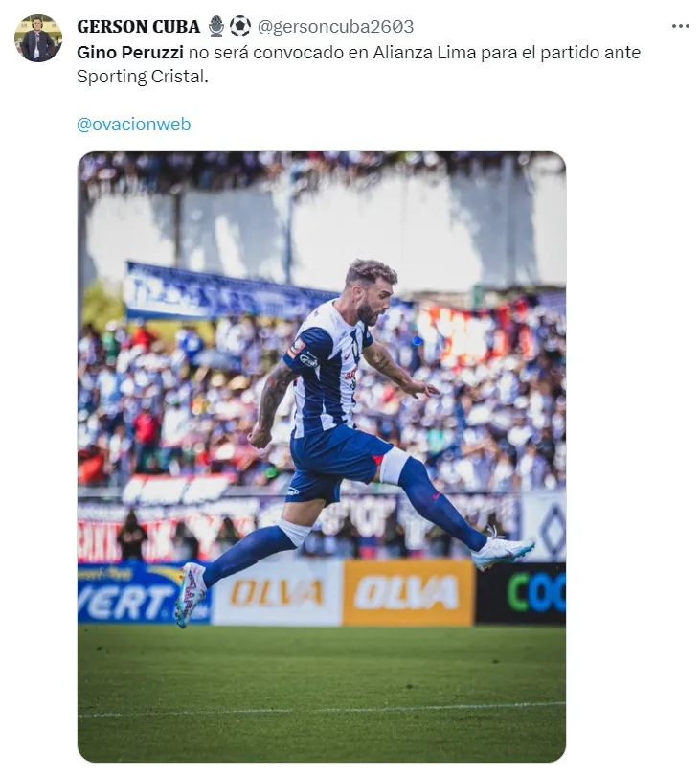
Task: Click the microphone emoji beside the name
Action: 215,26
